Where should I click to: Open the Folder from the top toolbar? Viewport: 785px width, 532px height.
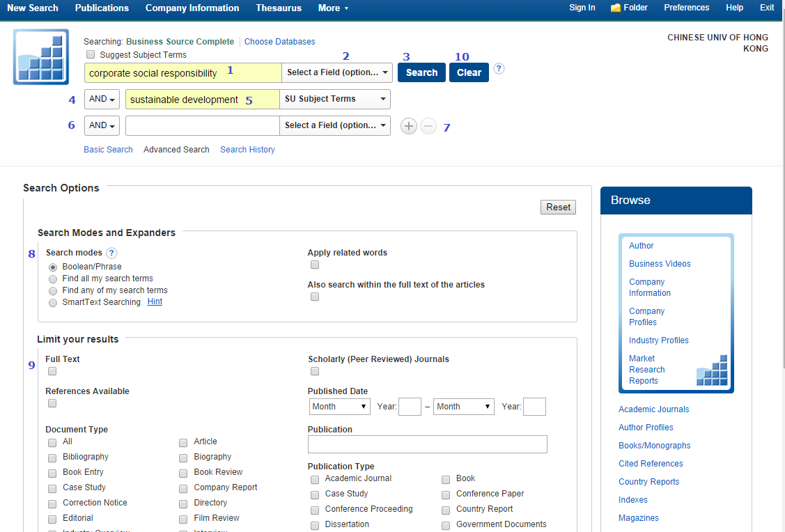(x=628, y=8)
